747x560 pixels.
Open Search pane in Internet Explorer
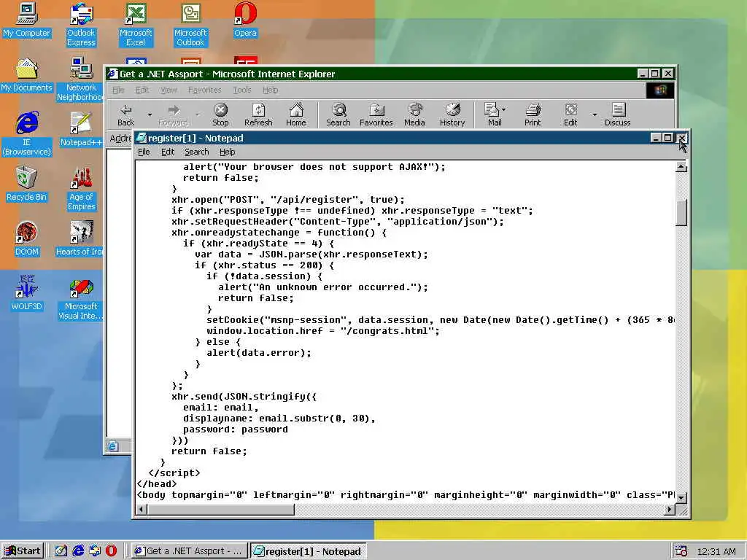click(x=338, y=115)
